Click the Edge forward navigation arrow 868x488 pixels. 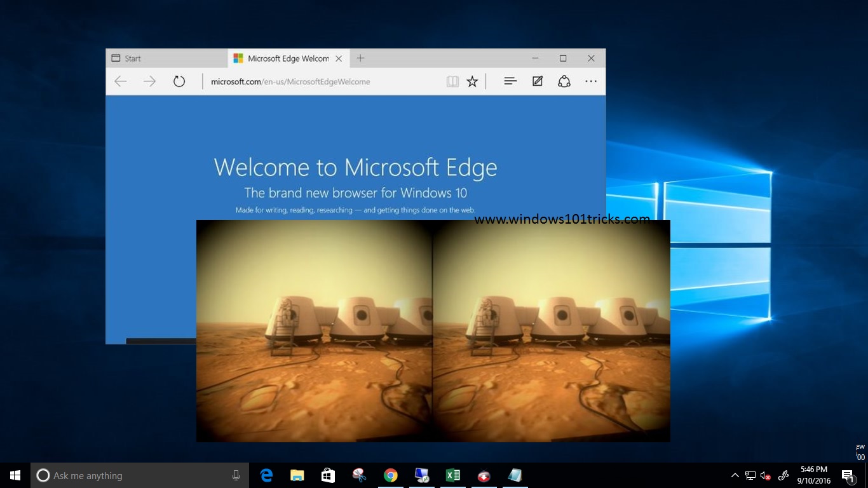click(149, 81)
